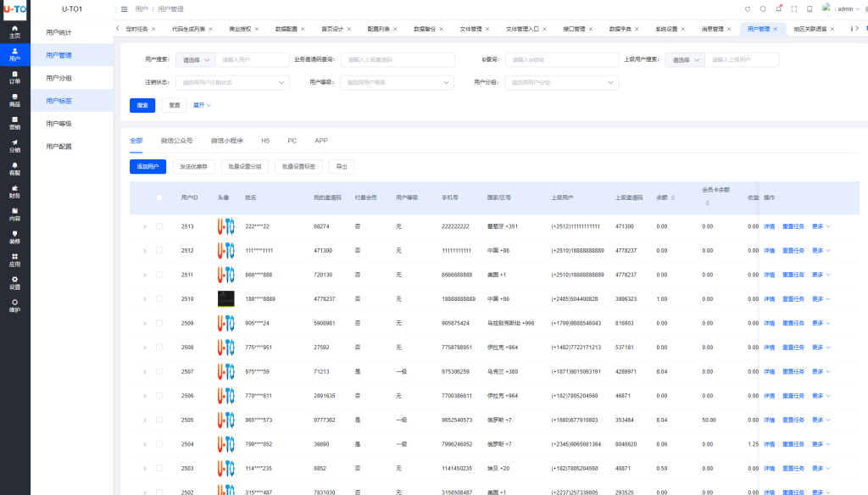Switch to the H5 tab

coord(265,141)
